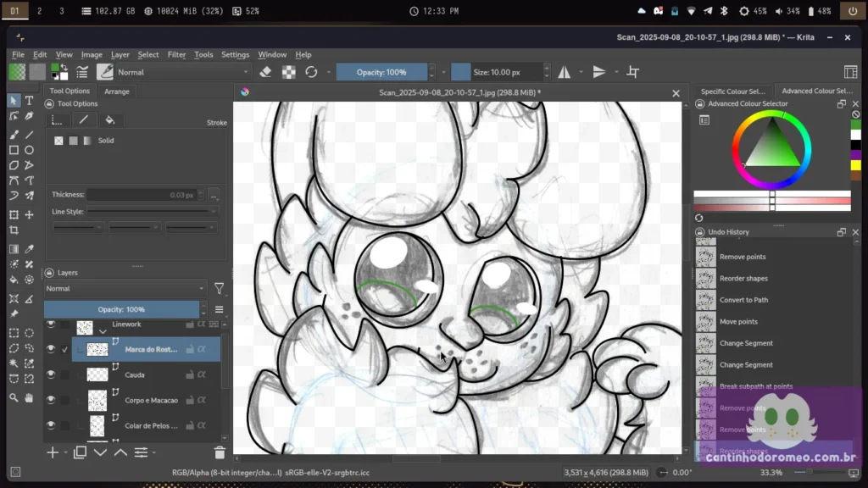Select the Elliptical Selection tool
Viewport: 868px width, 488px height.
point(30,333)
